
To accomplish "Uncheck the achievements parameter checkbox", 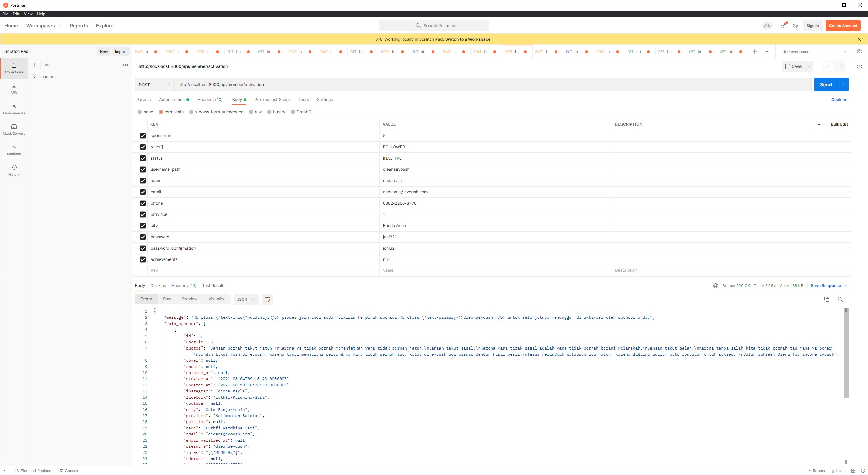I will (143, 259).
